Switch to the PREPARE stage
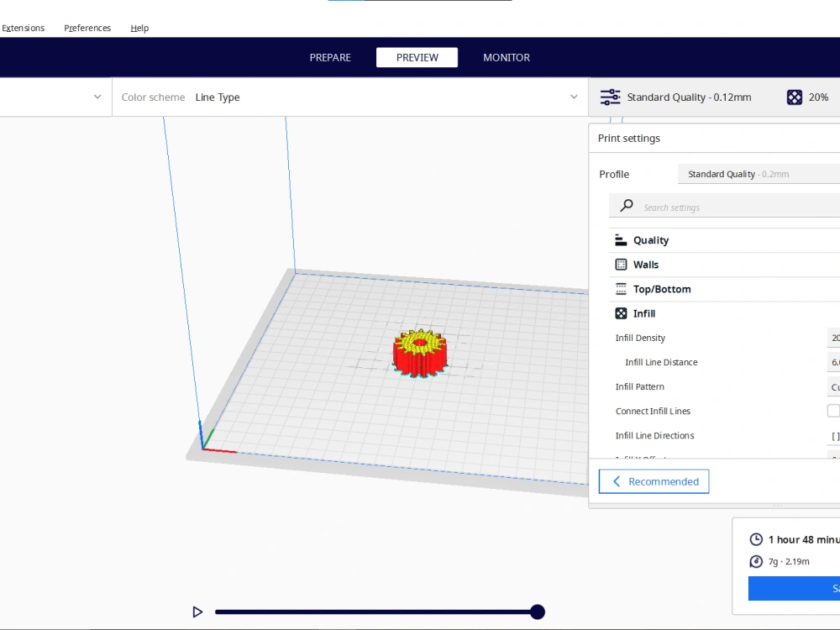The width and height of the screenshot is (840, 630). tap(330, 57)
